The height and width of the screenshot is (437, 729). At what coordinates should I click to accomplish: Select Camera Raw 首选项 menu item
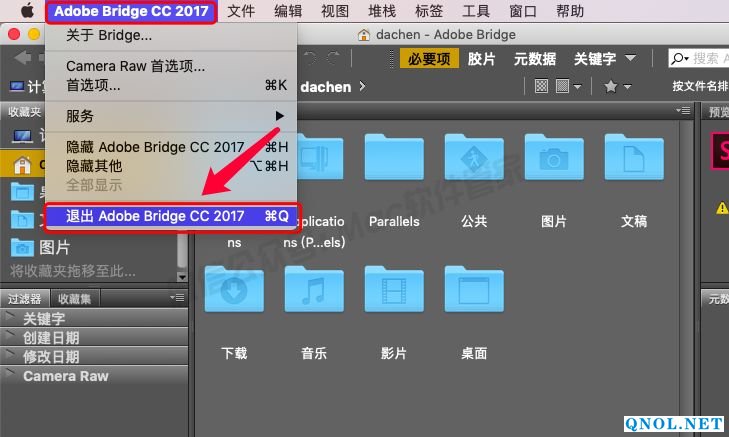tap(135, 67)
